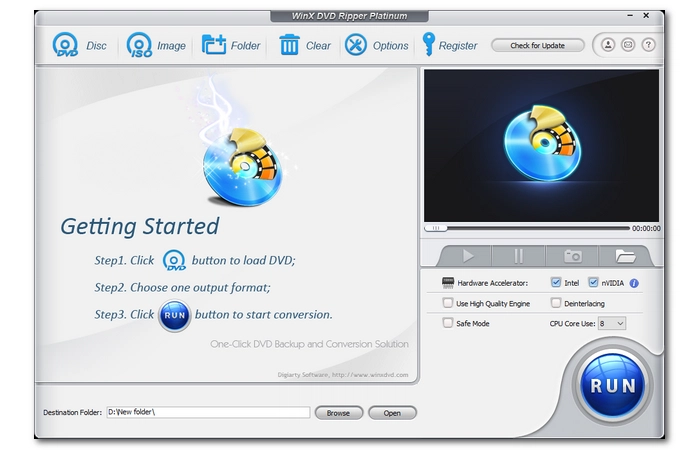Take a snapshot with camera icon
The width and height of the screenshot is (700, 450).
click(572, 256)
